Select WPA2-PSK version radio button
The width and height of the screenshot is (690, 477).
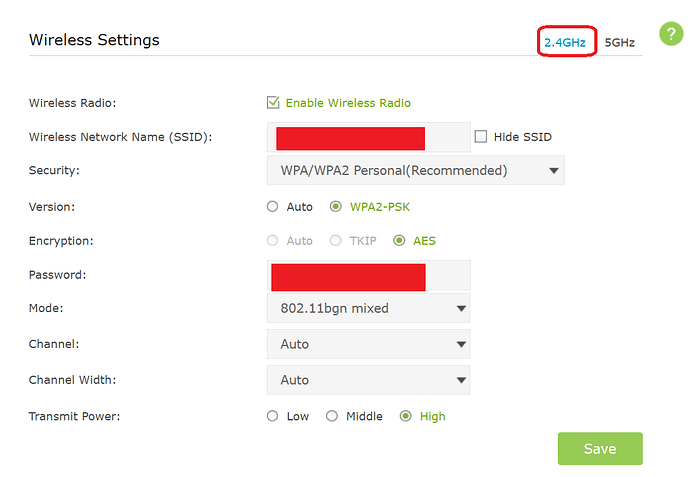tap(336, 207)
